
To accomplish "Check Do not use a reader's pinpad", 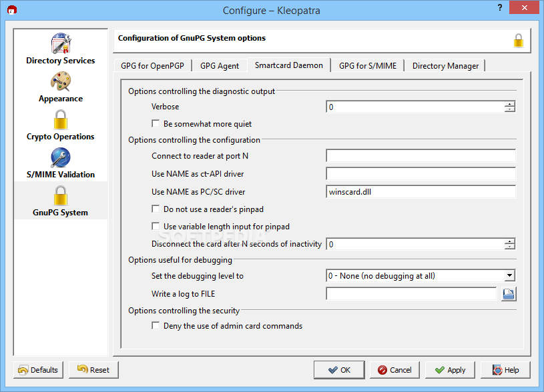I will click(x=156, y=209).
